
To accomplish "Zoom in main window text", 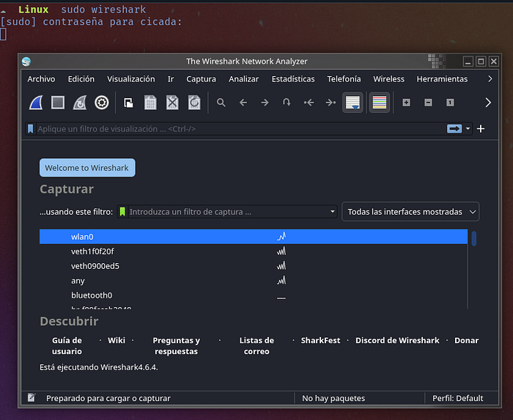I will pos(406,103).
